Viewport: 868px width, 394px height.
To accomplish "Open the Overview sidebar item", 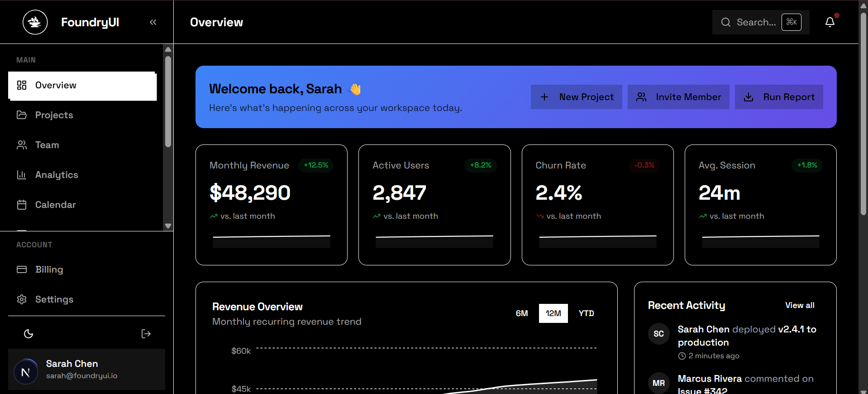I will pos(82,86).
